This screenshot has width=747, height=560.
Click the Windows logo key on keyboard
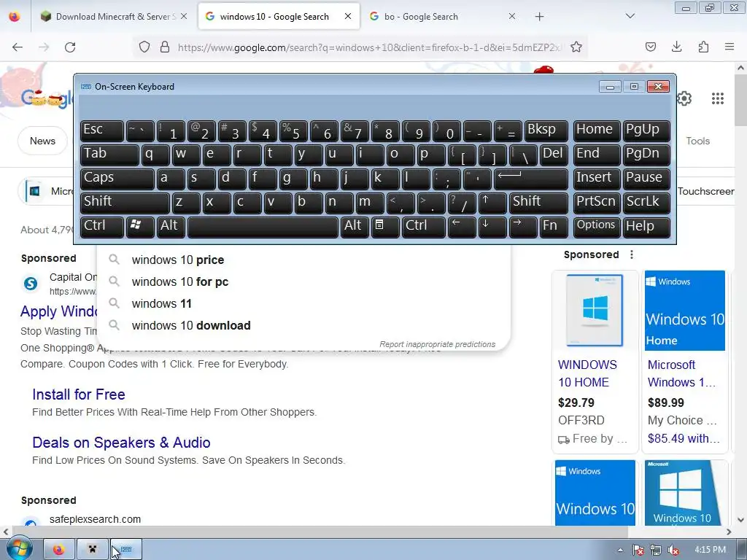pyautogui.click(x=140, y=226)
